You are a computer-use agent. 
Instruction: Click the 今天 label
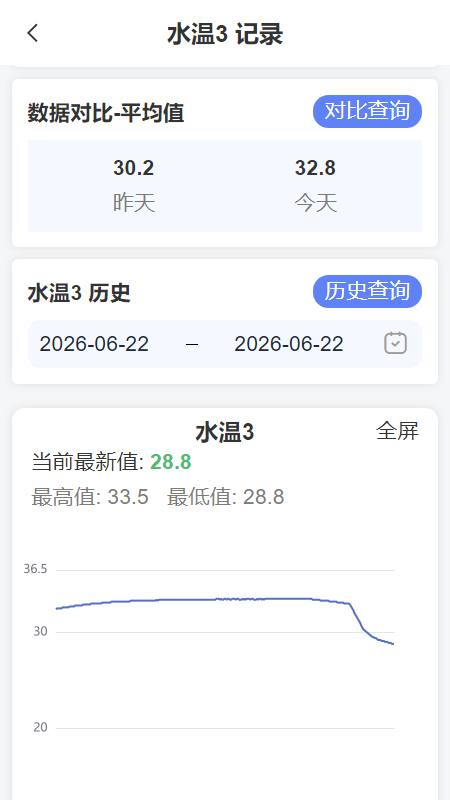[x=315, y=203]
